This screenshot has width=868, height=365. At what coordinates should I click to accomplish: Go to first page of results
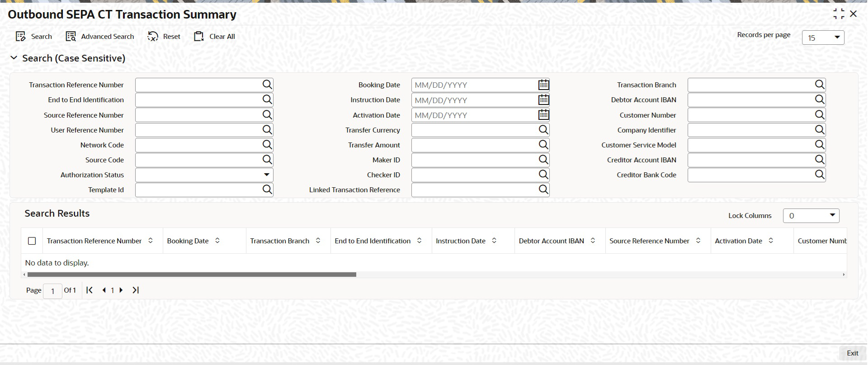(x=90, y=290)
